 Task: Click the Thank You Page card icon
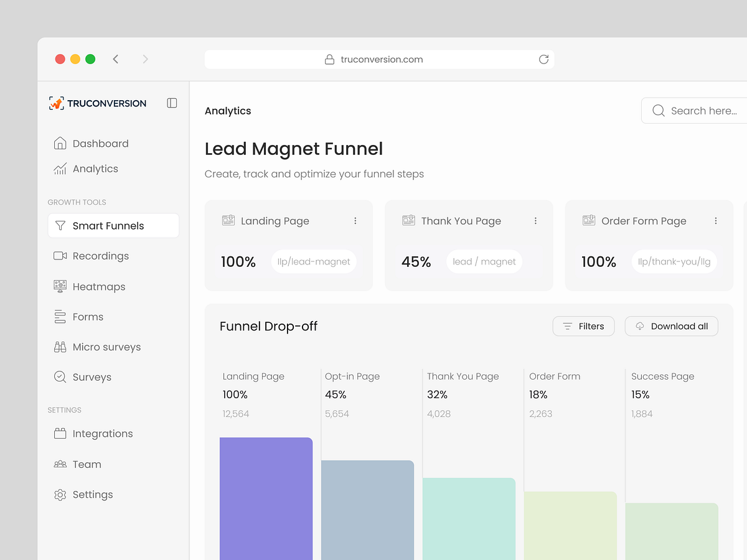click(x=408, y=220)
